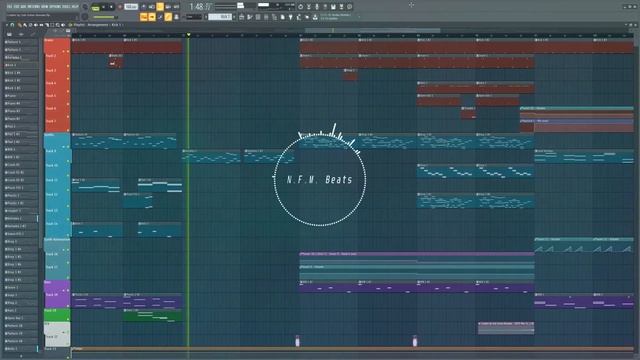Collapse the Synth Automation track group
The width and height of the screenshot is (640, 360).
tap(64, 250)
